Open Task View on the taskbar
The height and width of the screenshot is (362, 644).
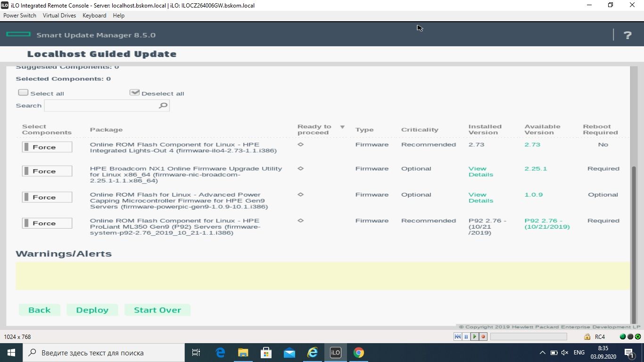pos(196,353)
